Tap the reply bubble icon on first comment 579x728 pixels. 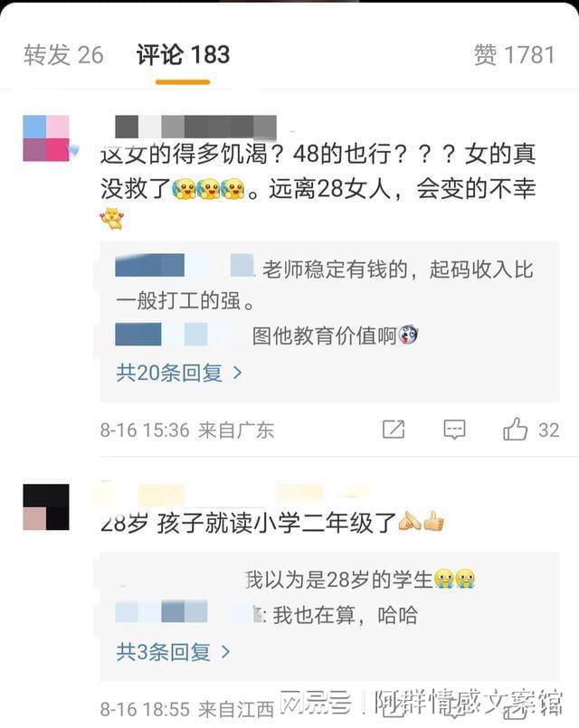click(454, 430)
